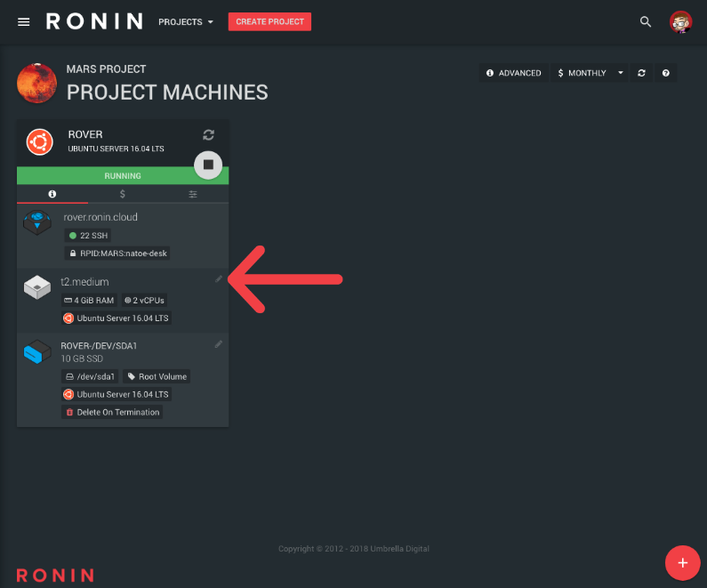Screen dimensions: 707x588
Task: Click the 4 GiB RAM chip
Action: pos(89,301)
